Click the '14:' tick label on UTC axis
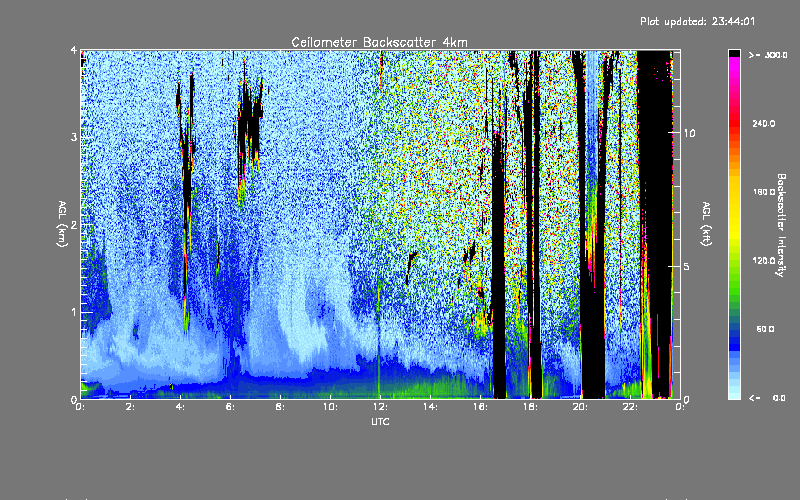The height and width of the screenshot is (500, 800). click(430, 407)
